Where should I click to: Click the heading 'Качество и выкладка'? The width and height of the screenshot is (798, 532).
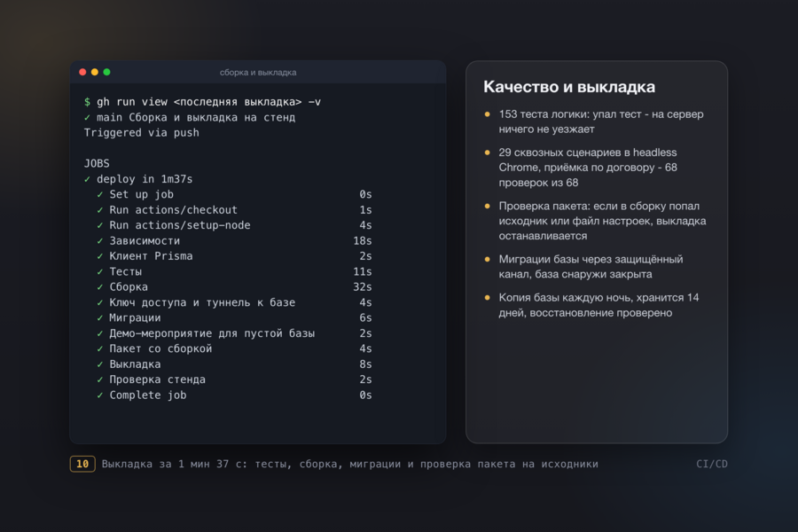coord(569,87)
